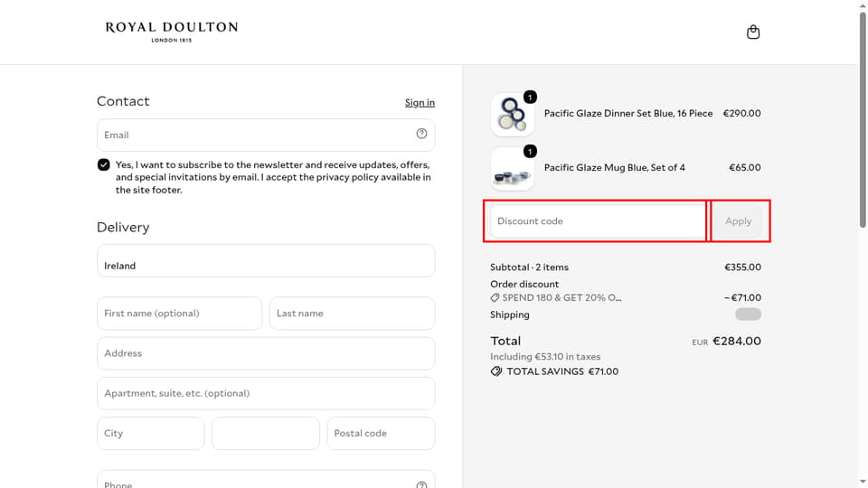Click the Phone field

(266, 480)
